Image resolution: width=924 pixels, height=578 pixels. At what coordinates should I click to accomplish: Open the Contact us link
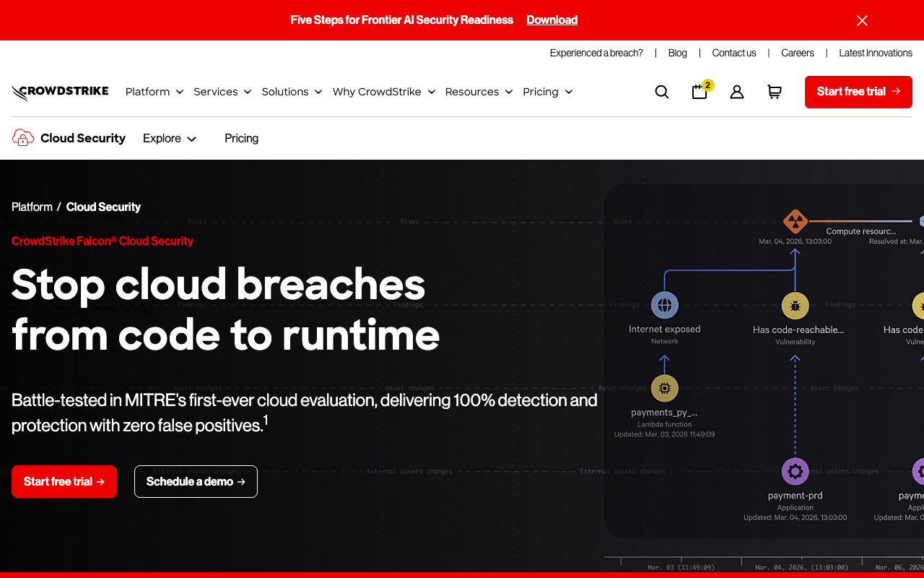pyautogui.click(x=734, y=53)
